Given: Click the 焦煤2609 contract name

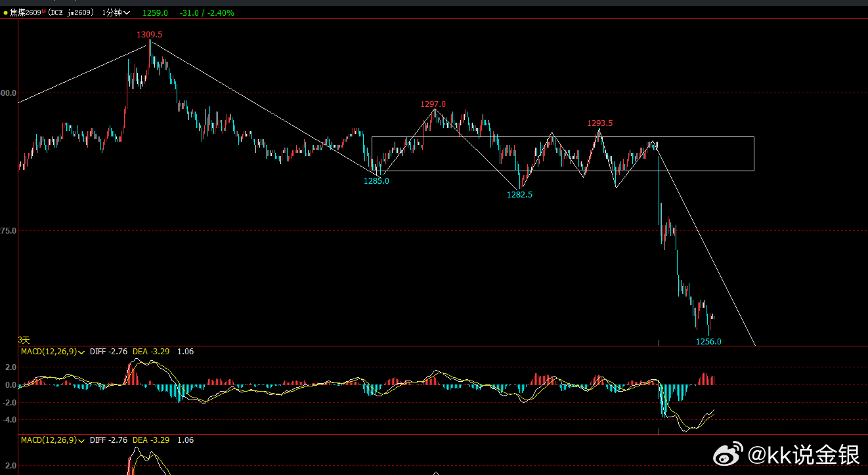Looking at the screenshot, I should tap(26, 12).
